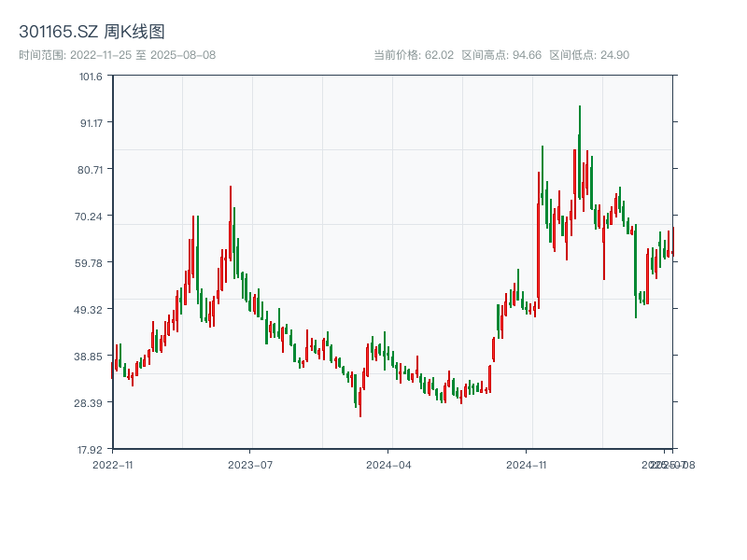Click the x-axis label 2022-11
Screen dimensions: 747x560
(112, 465)
